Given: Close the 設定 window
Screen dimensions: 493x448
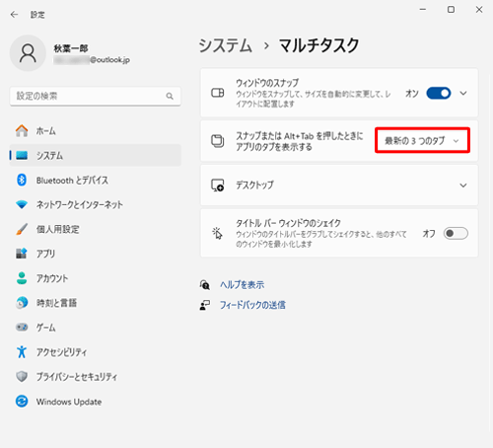Looking at the screenshot, I should (x=479, y=10).
